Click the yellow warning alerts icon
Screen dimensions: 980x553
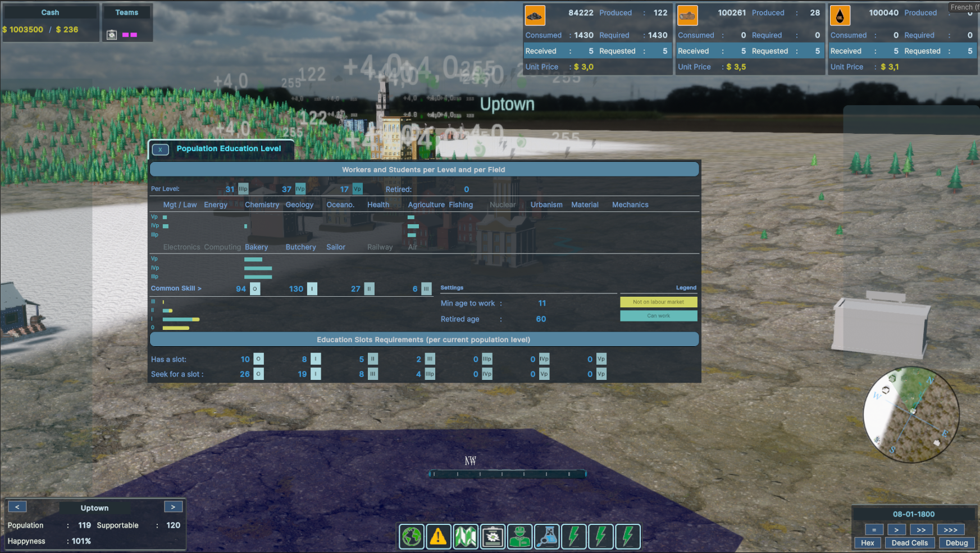pos(439,537)
